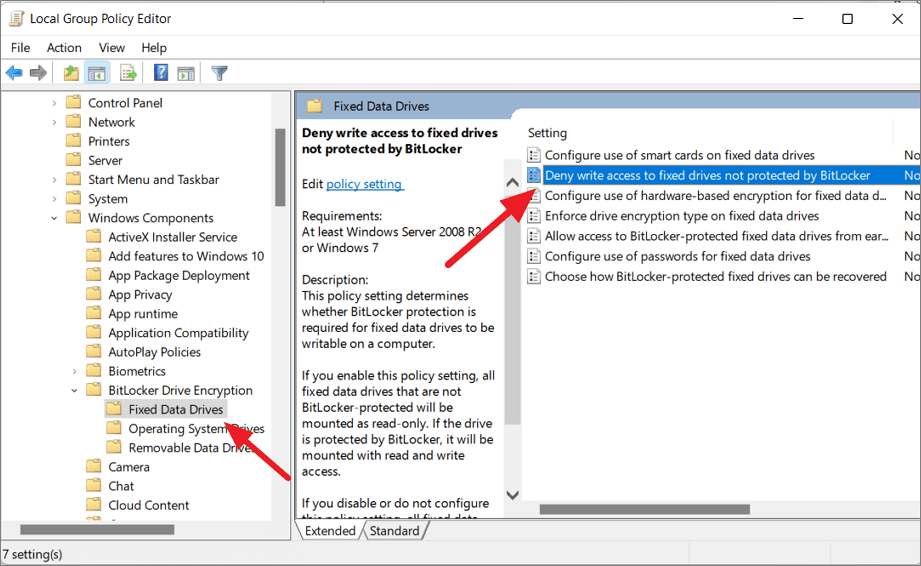This screenshot has height=566, width=921.
Task: Click the Printers folder icon
Action: pyautogui.click(x=73, y=141)
